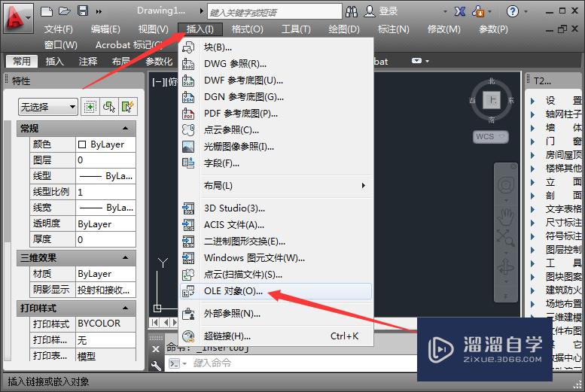Click the 字段 menu icon
Viewport: 585px width, 392px height.
point(188,163)
